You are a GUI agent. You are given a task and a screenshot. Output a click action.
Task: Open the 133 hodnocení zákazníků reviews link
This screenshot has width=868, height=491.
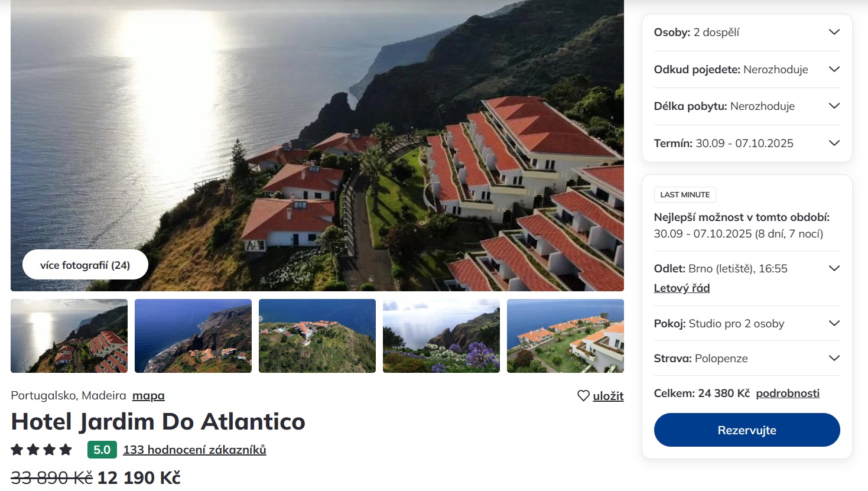tap(194, 450)
